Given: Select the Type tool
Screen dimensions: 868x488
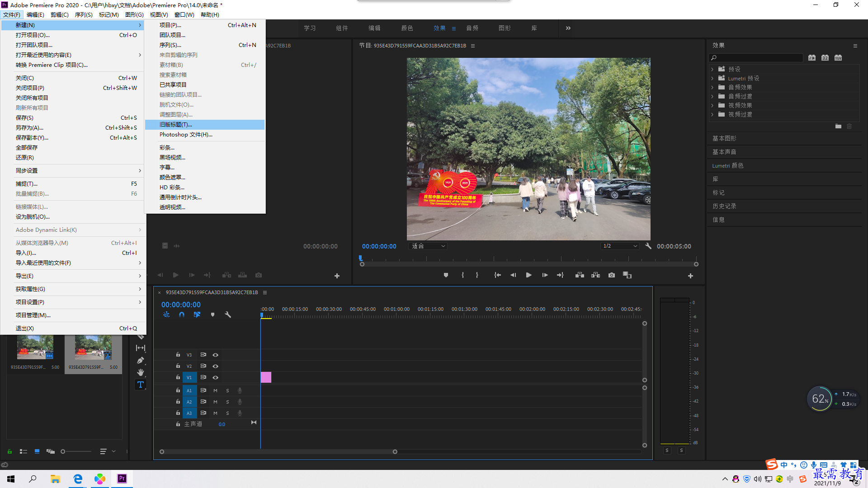Looking at the screenshot, I should pyautogui.click(x=141, y=385).
